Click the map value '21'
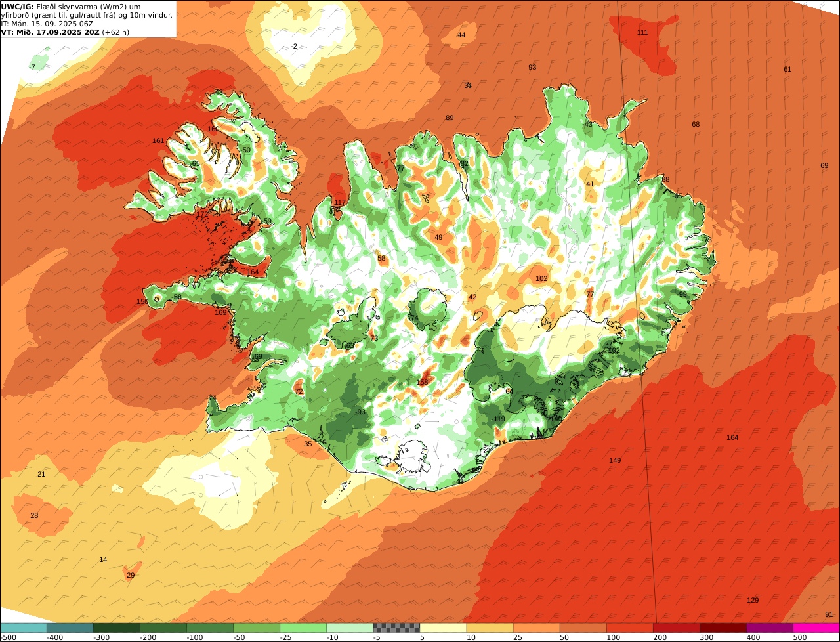 pyautogui.click(x=41, y=475)
